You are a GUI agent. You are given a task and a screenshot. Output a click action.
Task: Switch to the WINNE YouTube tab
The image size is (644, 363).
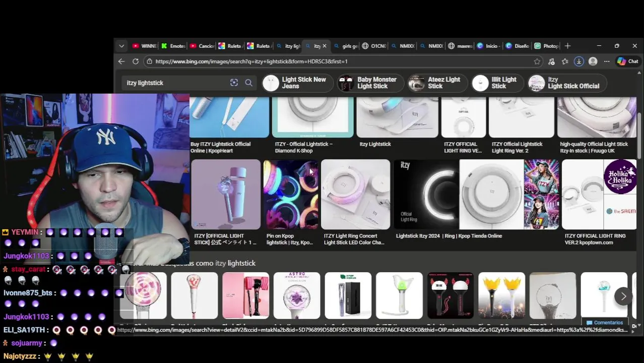pos(144,46)
